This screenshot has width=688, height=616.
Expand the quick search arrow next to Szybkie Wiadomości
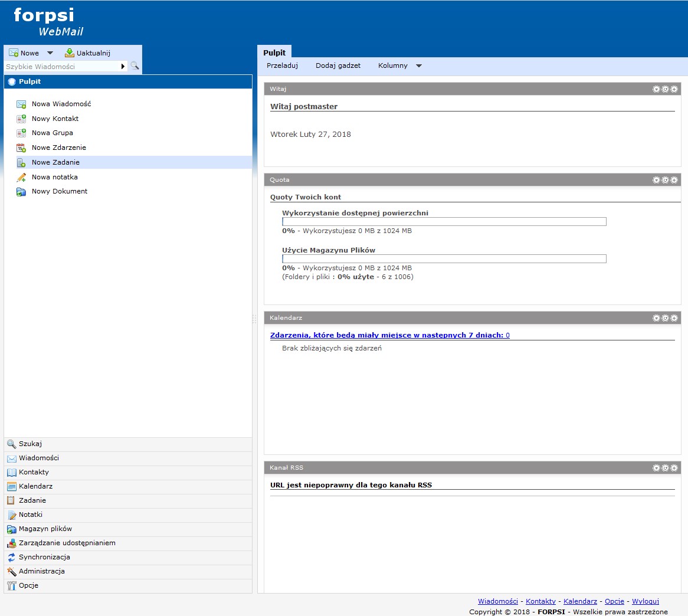tap(123, 67)
